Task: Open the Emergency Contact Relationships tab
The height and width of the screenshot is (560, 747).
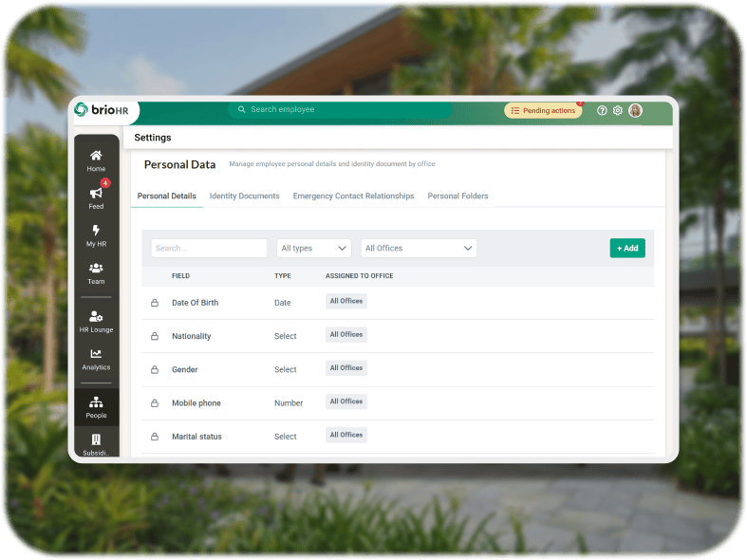Action: (353, 196)
